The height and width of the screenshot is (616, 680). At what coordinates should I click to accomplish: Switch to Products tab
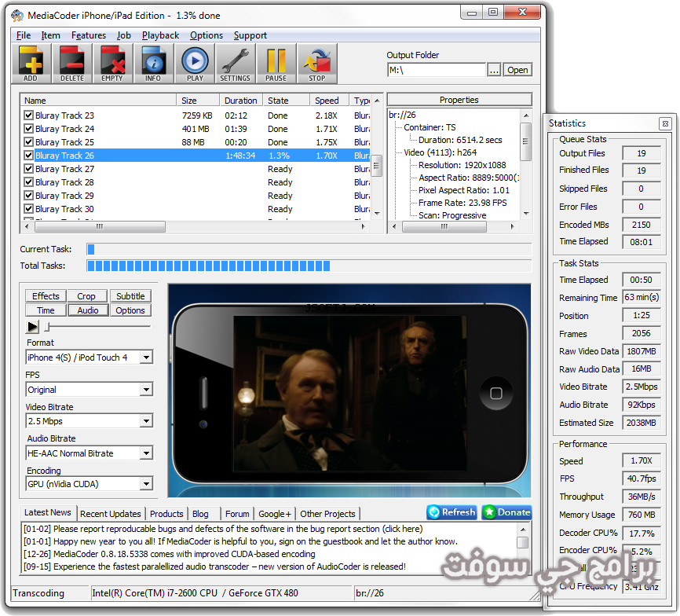pyautogui.click(x=166, y=514)
